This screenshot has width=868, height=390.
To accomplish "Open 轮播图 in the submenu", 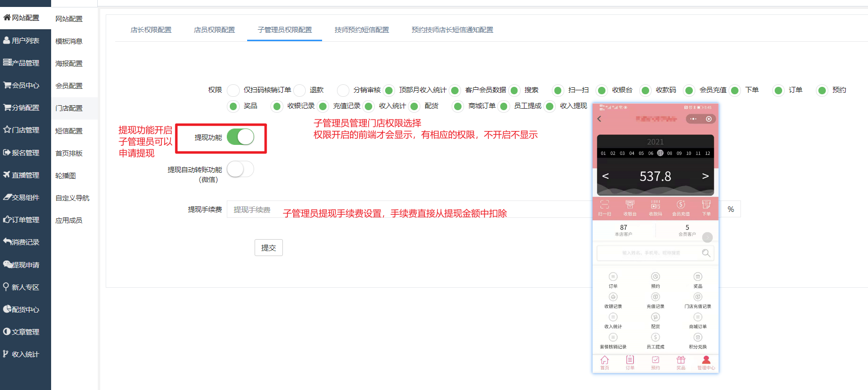I will coord(66,176).
